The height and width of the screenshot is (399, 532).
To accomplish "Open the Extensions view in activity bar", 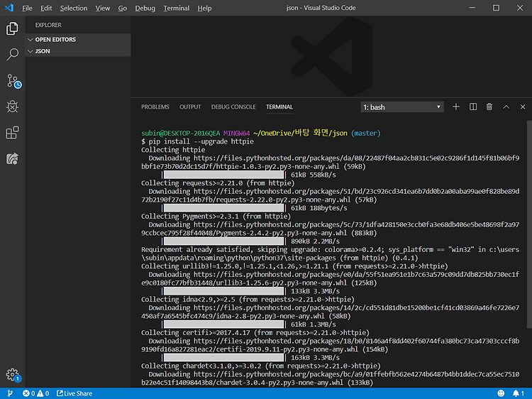I will click(x=12, y=133).
